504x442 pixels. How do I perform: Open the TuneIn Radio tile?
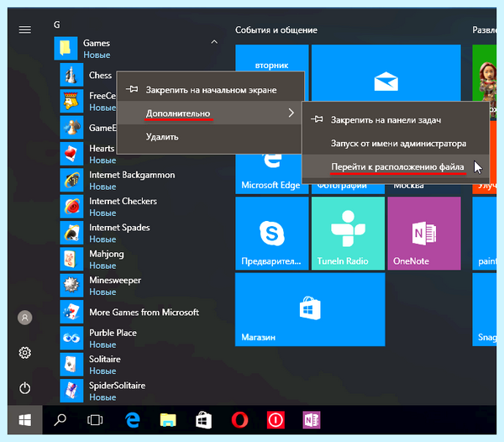tap(348, 234)
